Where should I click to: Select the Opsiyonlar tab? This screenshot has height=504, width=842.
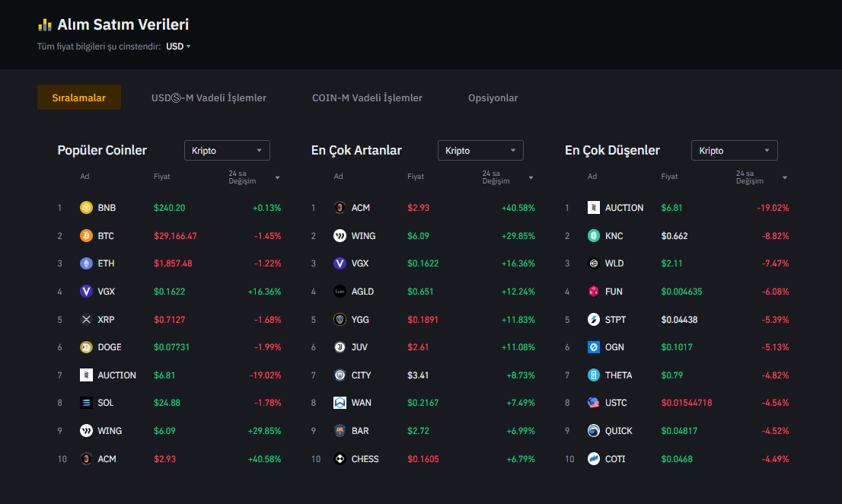493,97
